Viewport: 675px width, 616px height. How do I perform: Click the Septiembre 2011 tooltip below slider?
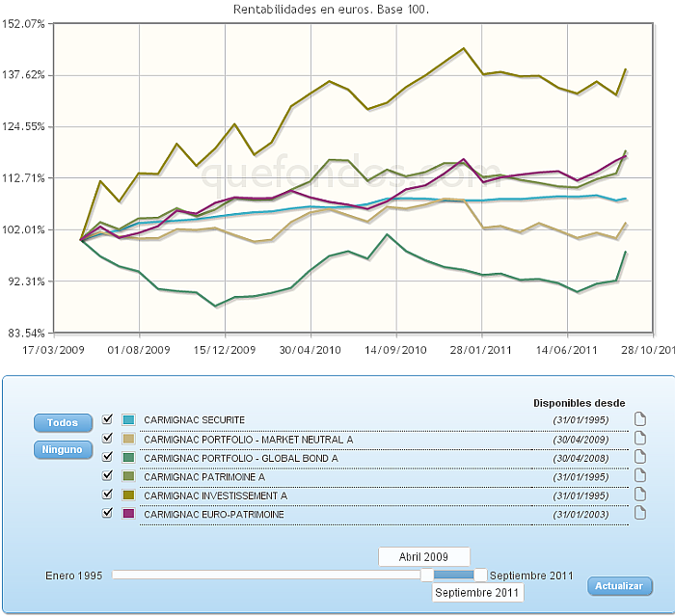point(477,593)
